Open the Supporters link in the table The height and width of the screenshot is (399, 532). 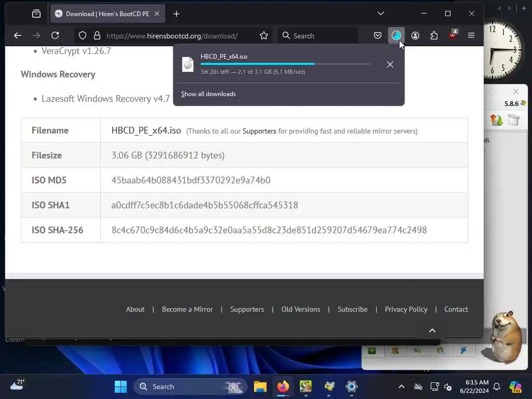(x=259, y=131)
